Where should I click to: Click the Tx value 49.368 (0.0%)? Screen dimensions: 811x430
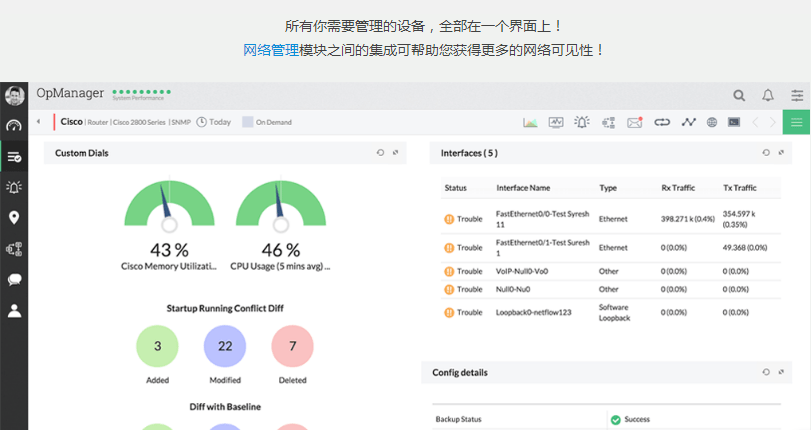pyautogui.click(x=745, y=248)
